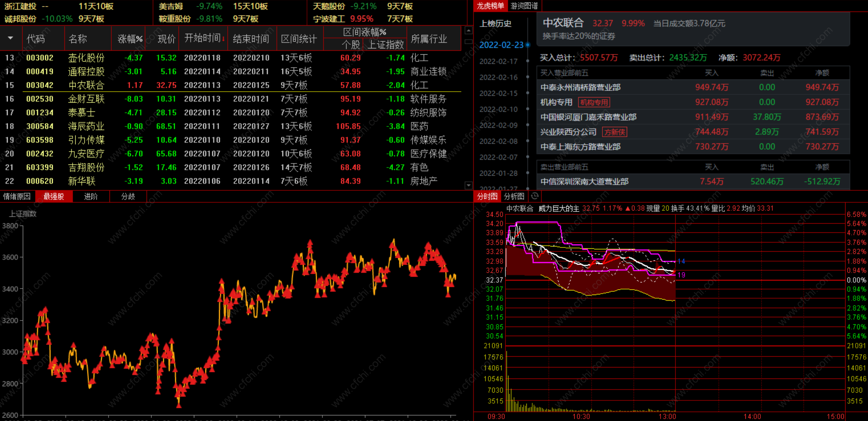
Task: Select the 龙虎榜单 tab
Action: (x=491, y=6)
